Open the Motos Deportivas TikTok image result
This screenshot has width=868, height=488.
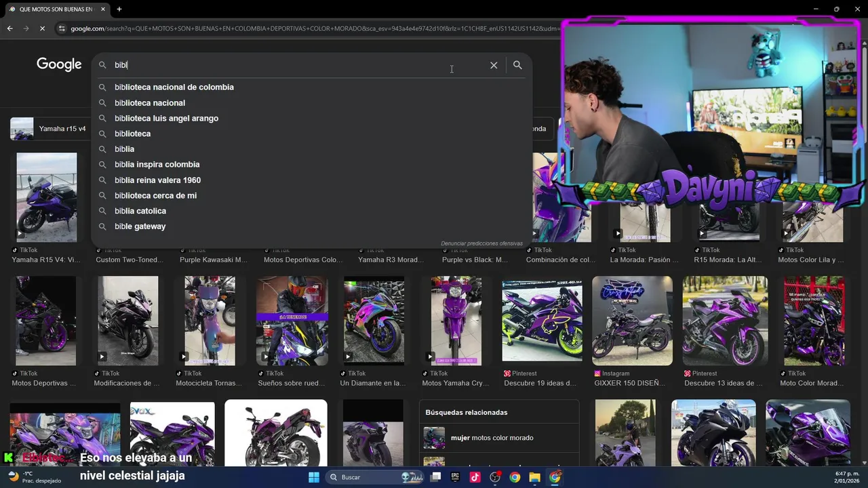(46, 321)
